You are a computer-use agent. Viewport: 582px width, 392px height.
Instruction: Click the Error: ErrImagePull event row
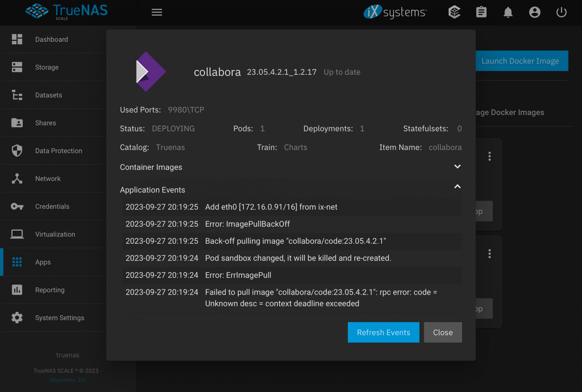[292, 275]
